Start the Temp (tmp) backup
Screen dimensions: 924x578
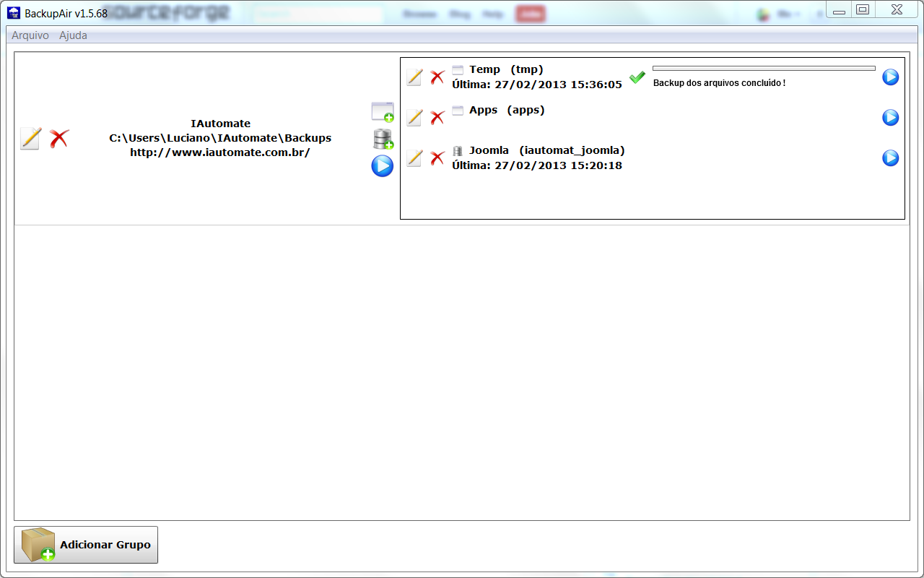pos(891,77)
